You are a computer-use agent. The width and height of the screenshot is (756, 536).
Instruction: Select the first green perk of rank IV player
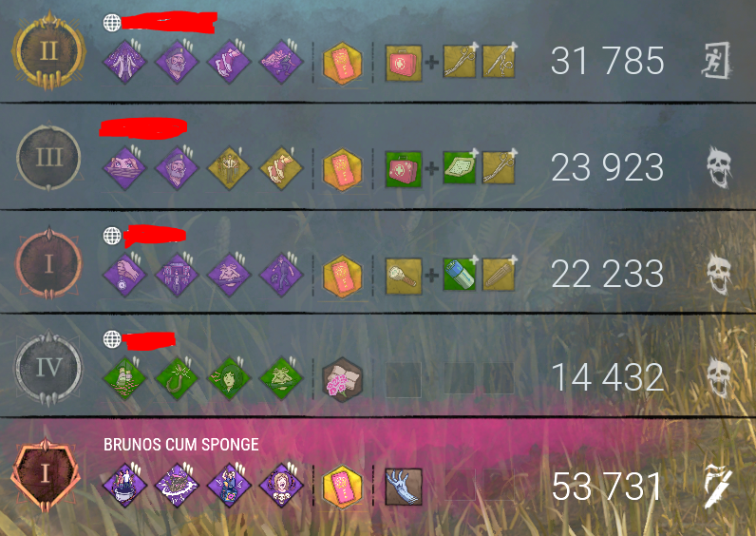click(x=124, y=379)
